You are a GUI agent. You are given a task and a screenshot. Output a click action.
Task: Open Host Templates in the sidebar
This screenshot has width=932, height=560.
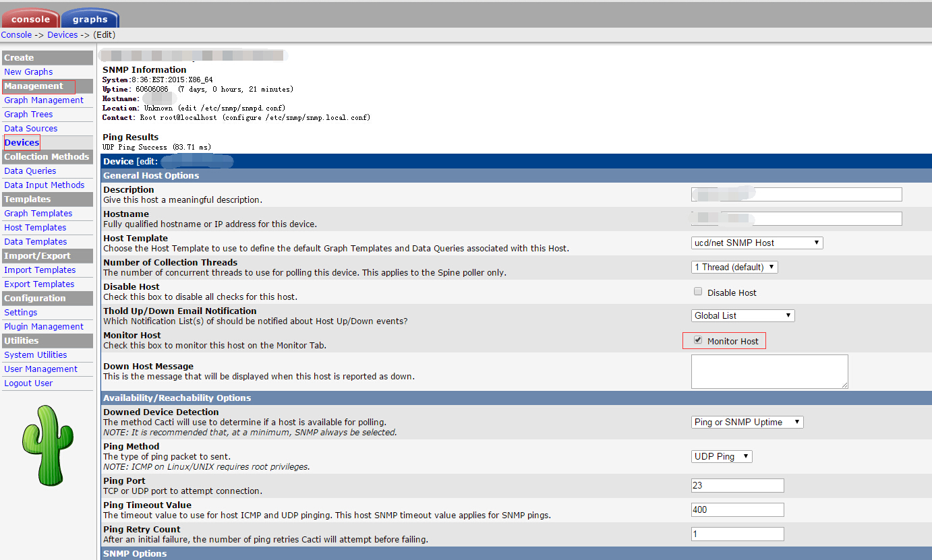(x=35, y=228)
